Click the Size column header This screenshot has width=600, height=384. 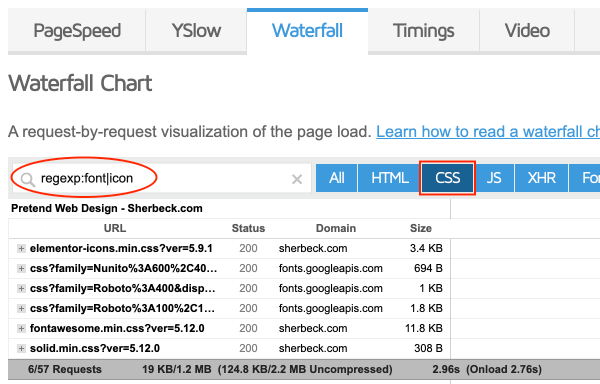(421, 228)
